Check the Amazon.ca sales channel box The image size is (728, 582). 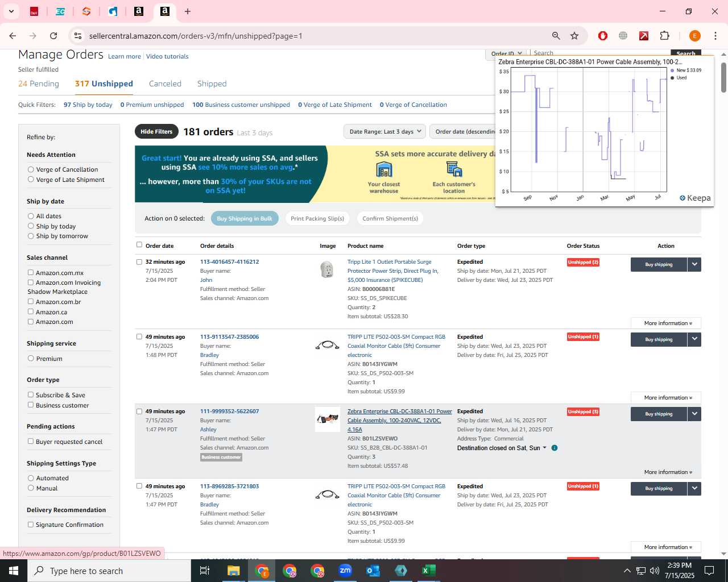click(31, 312)
